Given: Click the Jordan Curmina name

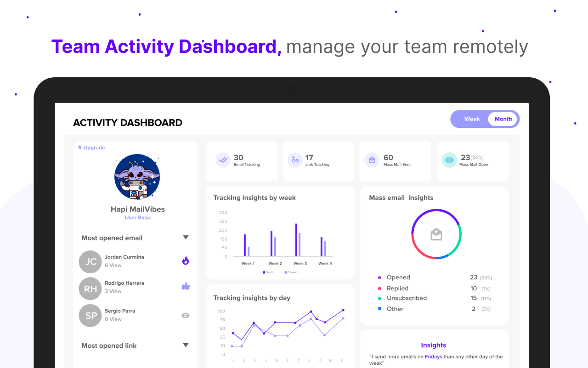Looking at the screenshot, I should coord(124,257).
